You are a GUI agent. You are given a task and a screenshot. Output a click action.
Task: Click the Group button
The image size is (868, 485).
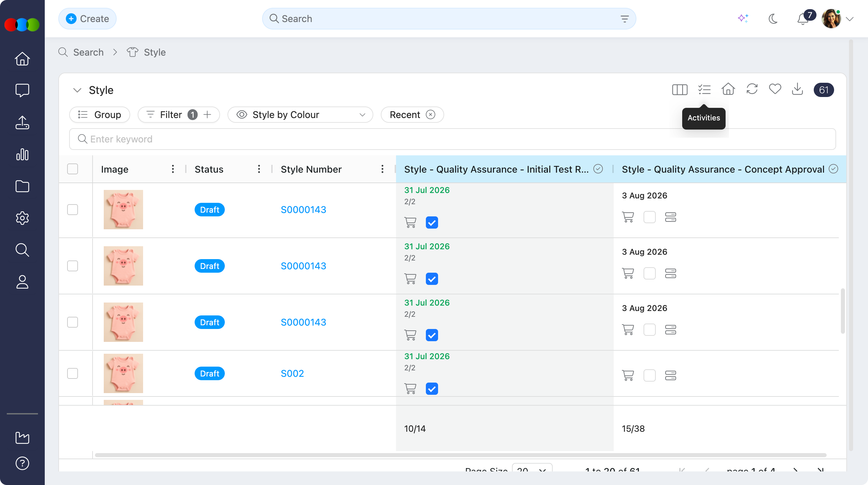click(x=100, y=115)
